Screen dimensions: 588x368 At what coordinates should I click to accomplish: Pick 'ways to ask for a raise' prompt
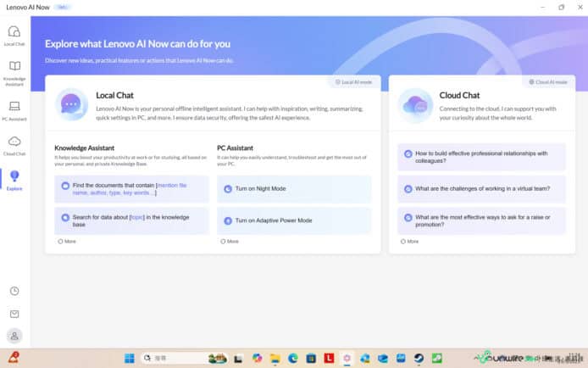(x=481, y=220)
